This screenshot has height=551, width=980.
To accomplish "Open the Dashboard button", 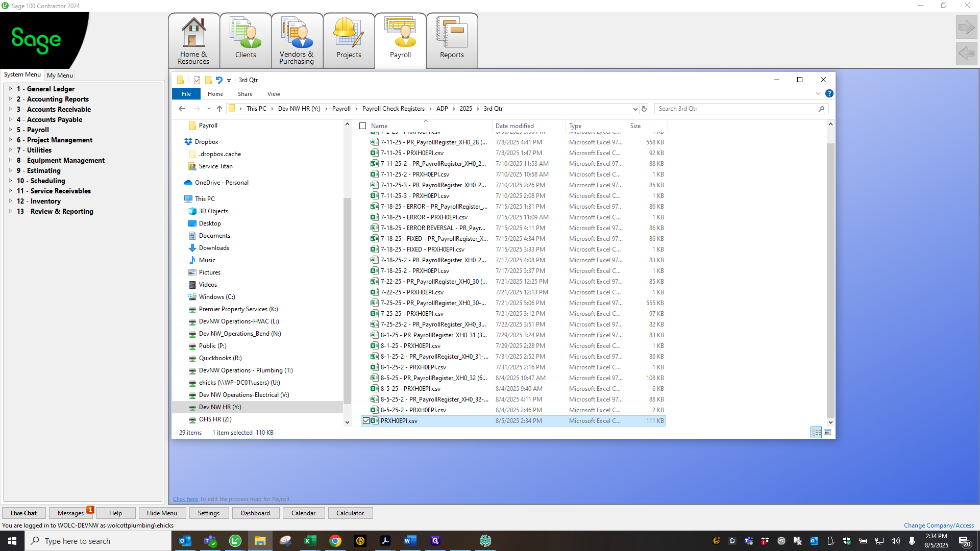I will click(255, 513).
